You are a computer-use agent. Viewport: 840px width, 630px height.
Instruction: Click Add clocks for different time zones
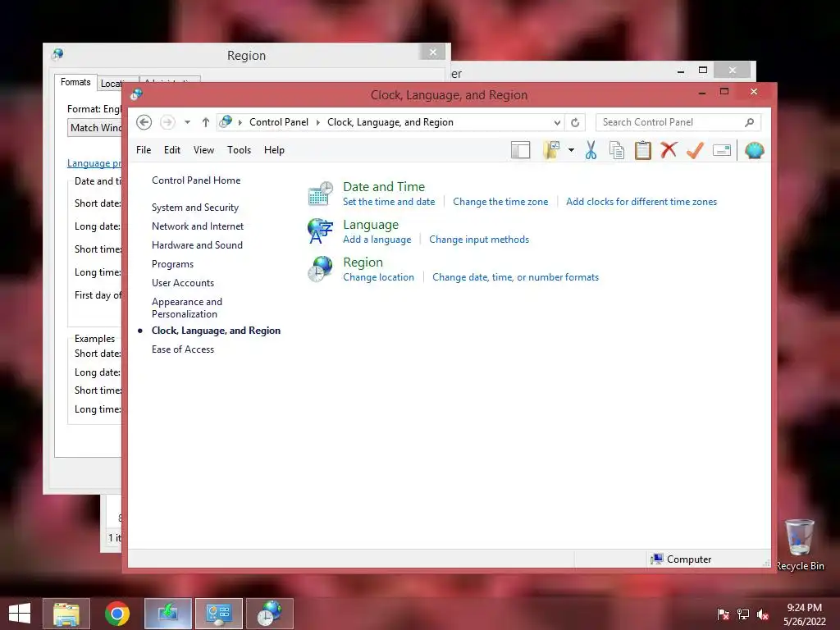641,202
